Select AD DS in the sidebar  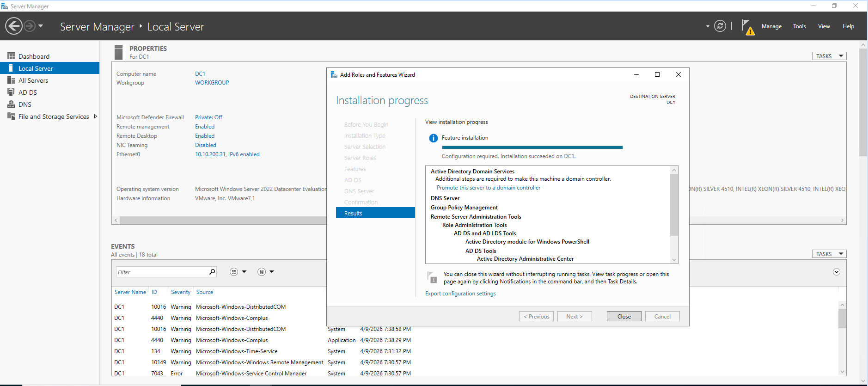point(27,92)
